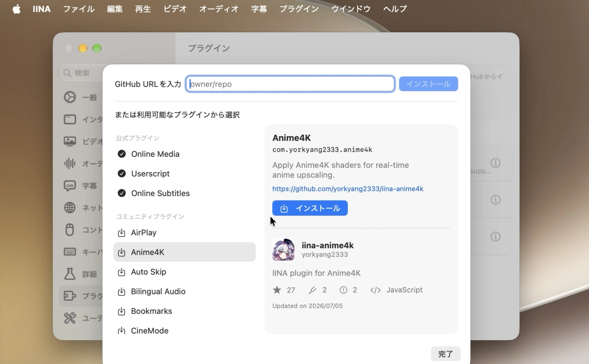Image resolution: width=589 pixels, height=364 pixels.
Task: Open the ウインドウ menu
Action: point(351,9)
